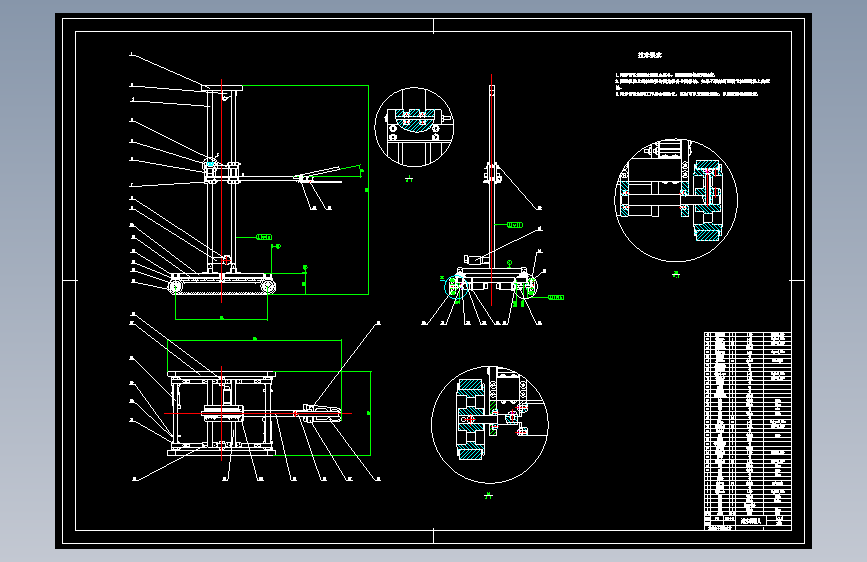Click the small circular detail view at top center
The height and width of the screenshot is (562, 867).
(414, 127)
